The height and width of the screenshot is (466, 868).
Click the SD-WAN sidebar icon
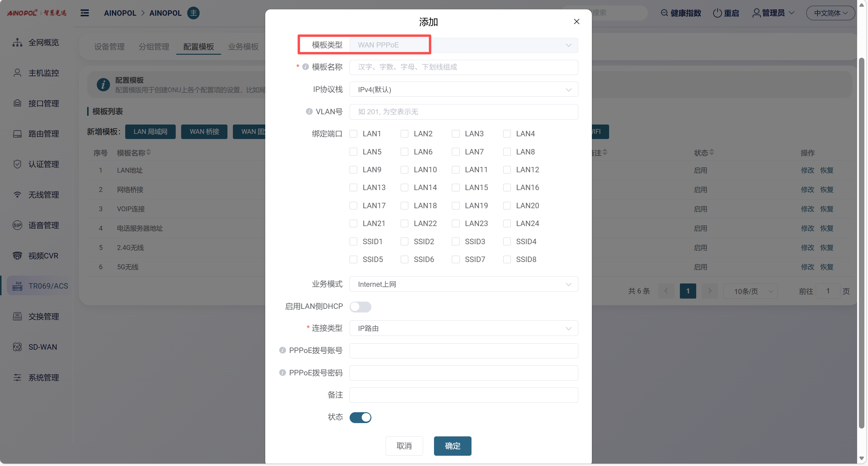click(17, 347)
